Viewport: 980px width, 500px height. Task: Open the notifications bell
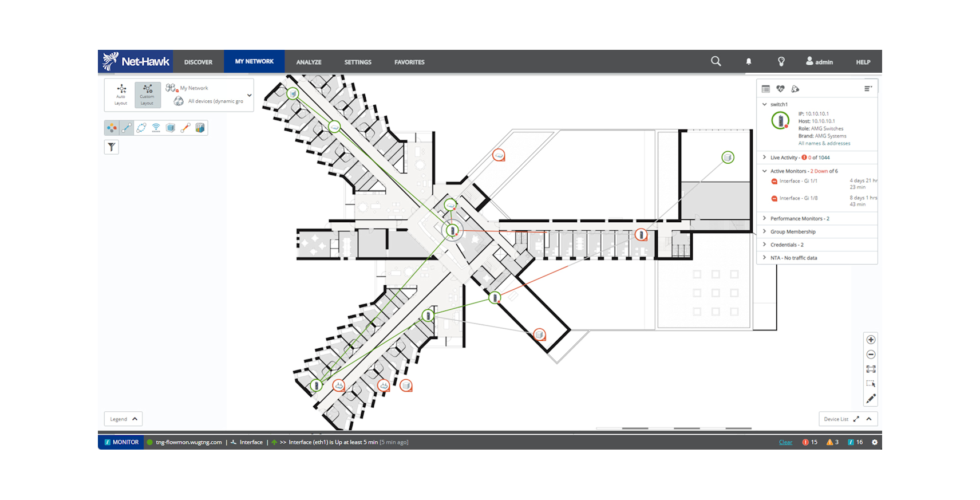749,62
